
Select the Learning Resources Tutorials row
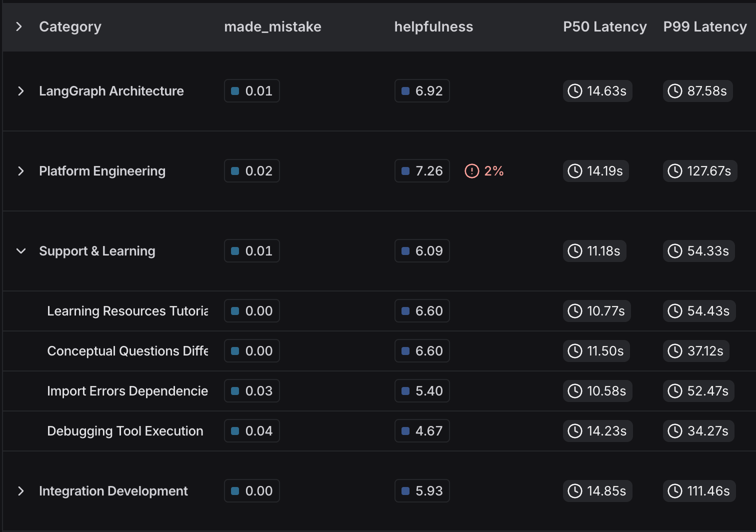coord(127,311)
